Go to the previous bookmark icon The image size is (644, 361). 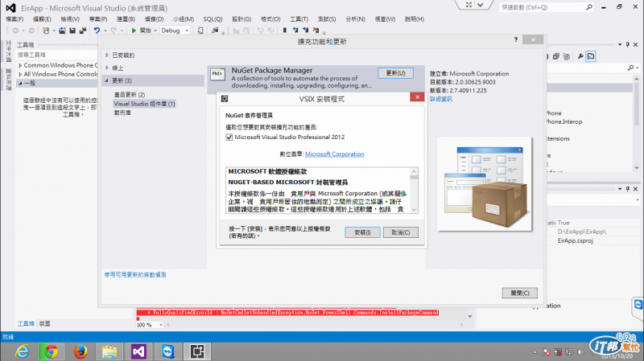tap(295, 31)
